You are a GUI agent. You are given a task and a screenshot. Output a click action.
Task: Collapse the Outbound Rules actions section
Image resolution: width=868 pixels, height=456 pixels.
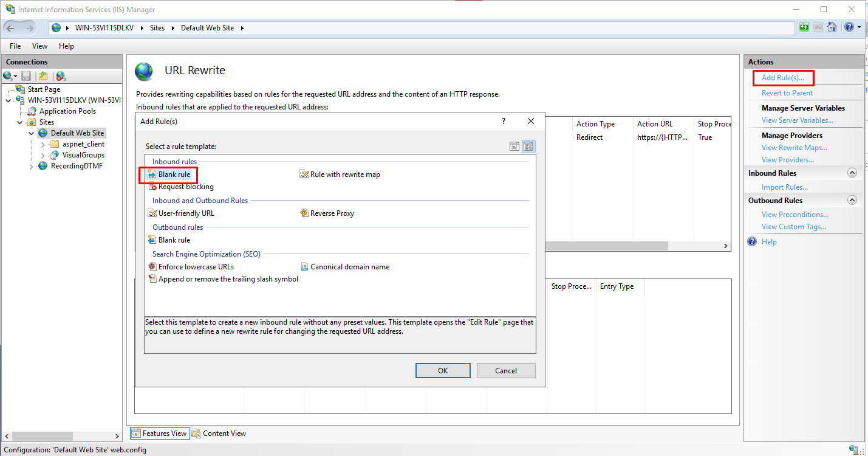pos(852,201)
